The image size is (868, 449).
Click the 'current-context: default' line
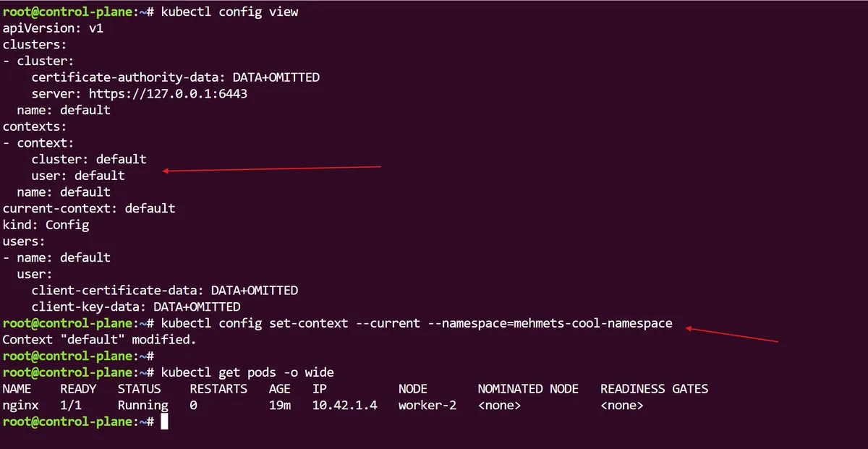point(89,208)
